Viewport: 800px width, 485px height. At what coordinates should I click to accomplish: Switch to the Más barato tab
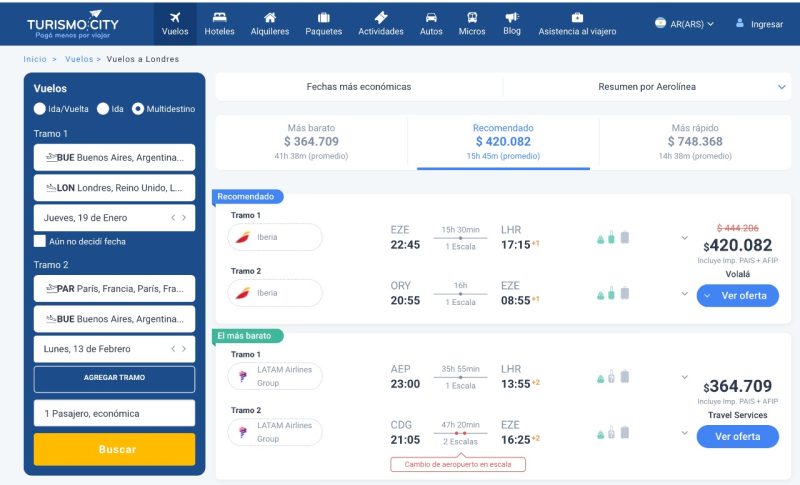[311, 142]
